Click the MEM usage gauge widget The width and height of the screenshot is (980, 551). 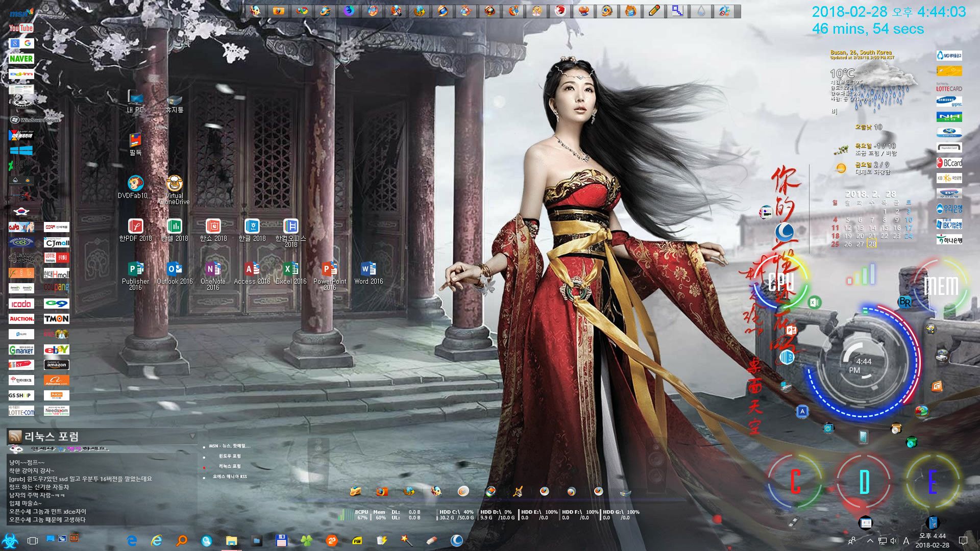(941, 285)
